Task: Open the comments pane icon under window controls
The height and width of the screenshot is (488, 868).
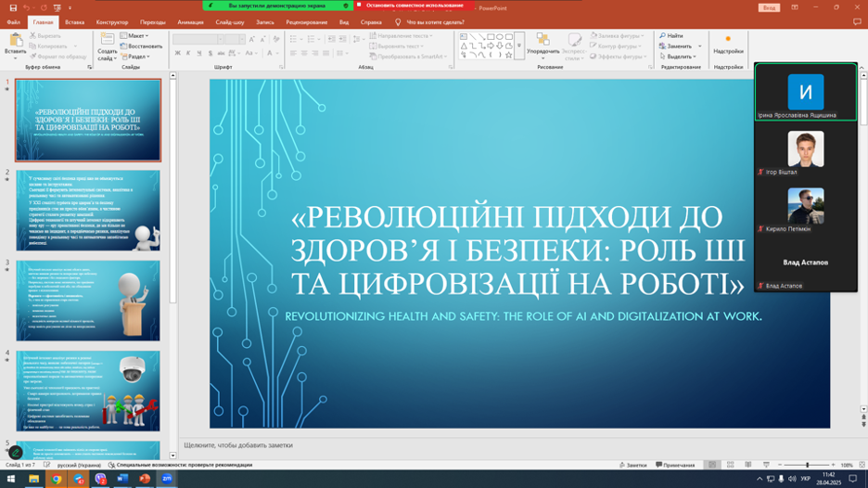Action: pos(856,21)
